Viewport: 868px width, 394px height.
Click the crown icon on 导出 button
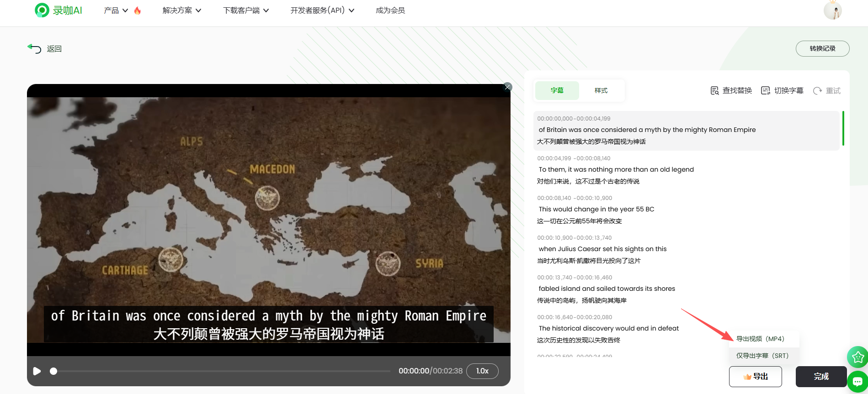(747, 377)
